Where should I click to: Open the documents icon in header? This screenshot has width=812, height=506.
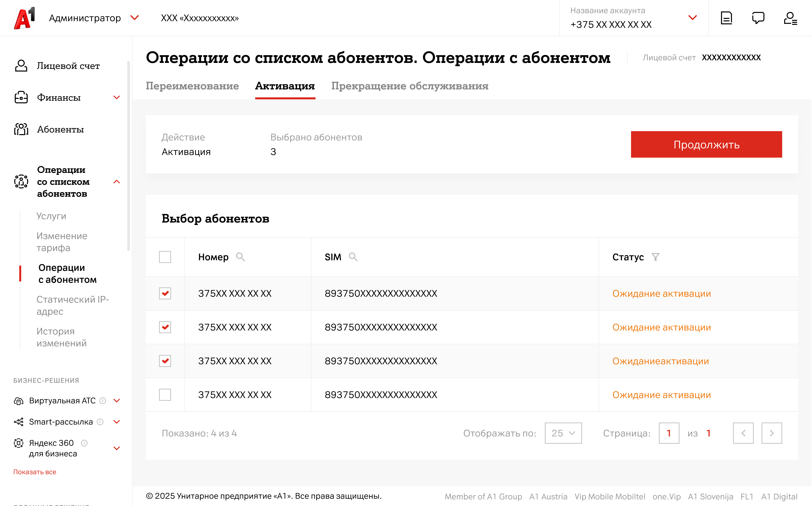pyautogui.click(x=726, y=18)
